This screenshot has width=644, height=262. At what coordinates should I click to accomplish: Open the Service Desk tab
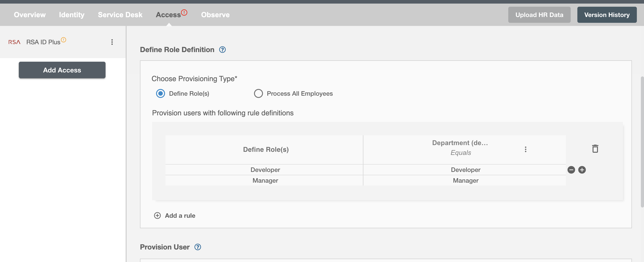(x=120, y=15)
